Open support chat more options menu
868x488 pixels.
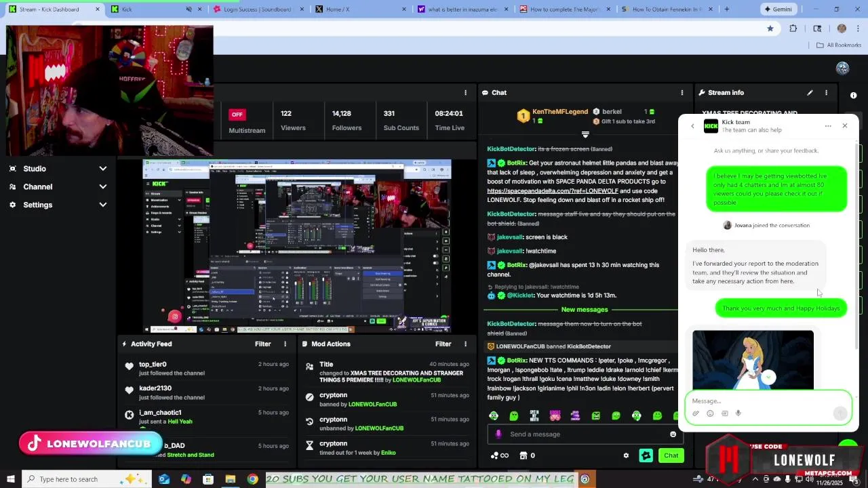click(x=828, y=125)
